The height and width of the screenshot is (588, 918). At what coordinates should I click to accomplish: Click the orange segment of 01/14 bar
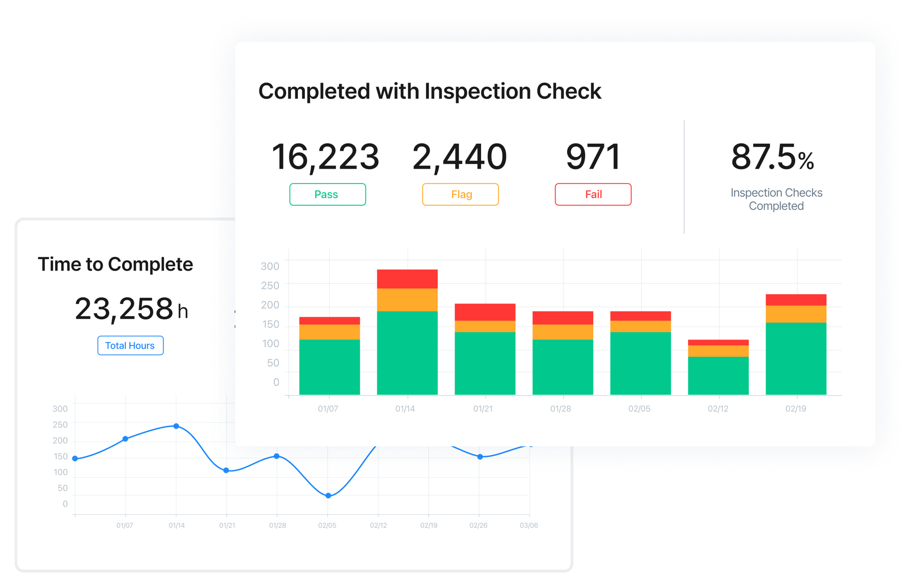click(407, 300)
